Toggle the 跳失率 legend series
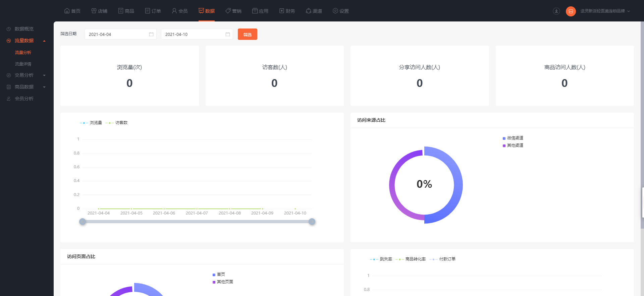Image resolution: width=644 pixels, height=296 pixels. (381, 259)
